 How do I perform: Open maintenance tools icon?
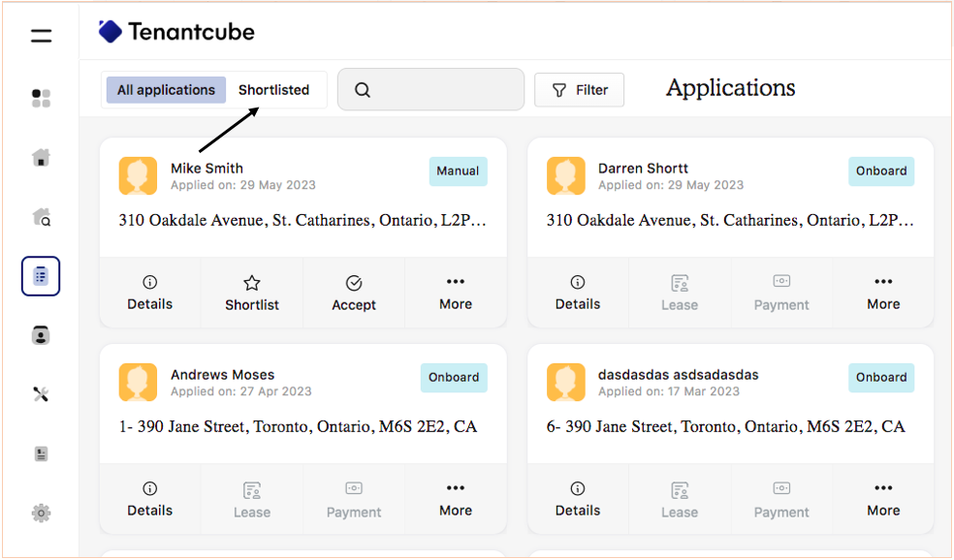pos(41,394)
